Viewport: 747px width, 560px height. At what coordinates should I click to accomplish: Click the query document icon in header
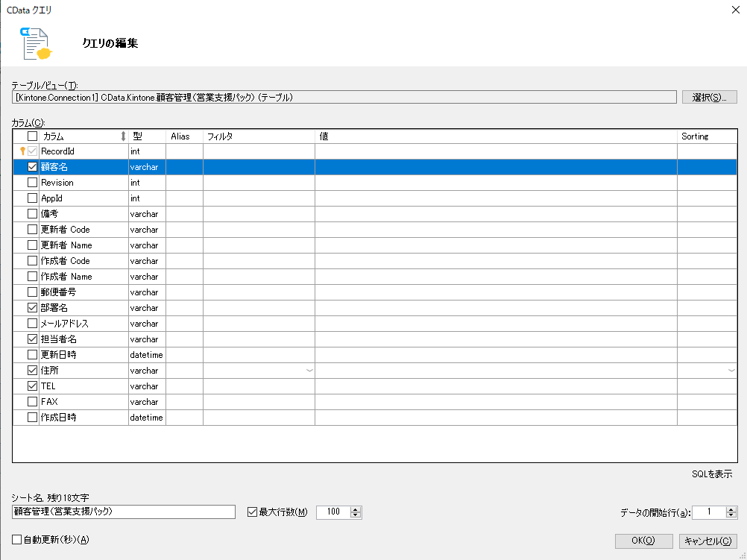tap(36, 44)
